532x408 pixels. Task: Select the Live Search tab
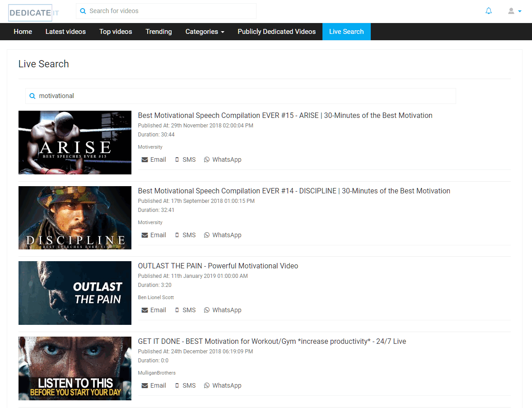[346, 32]
